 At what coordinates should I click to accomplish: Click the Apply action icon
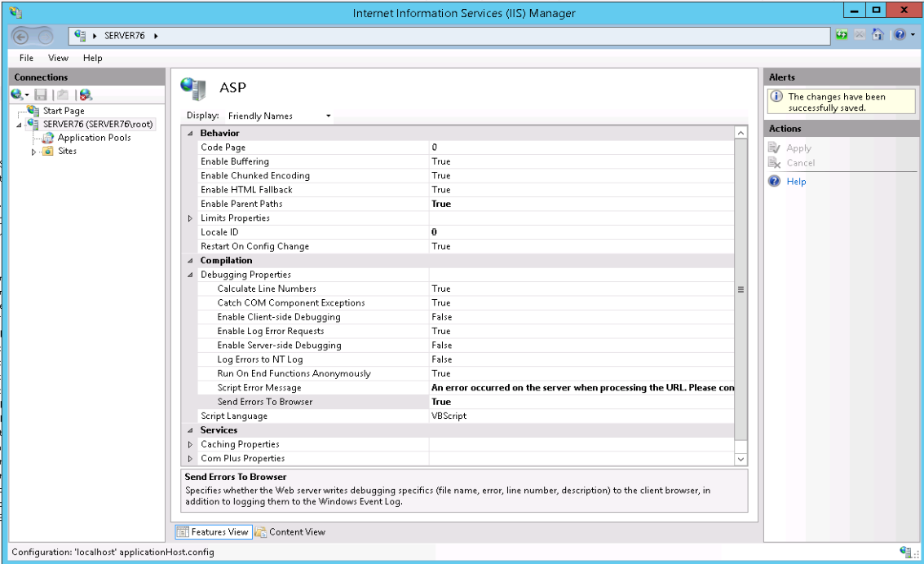tap(774, 148)
